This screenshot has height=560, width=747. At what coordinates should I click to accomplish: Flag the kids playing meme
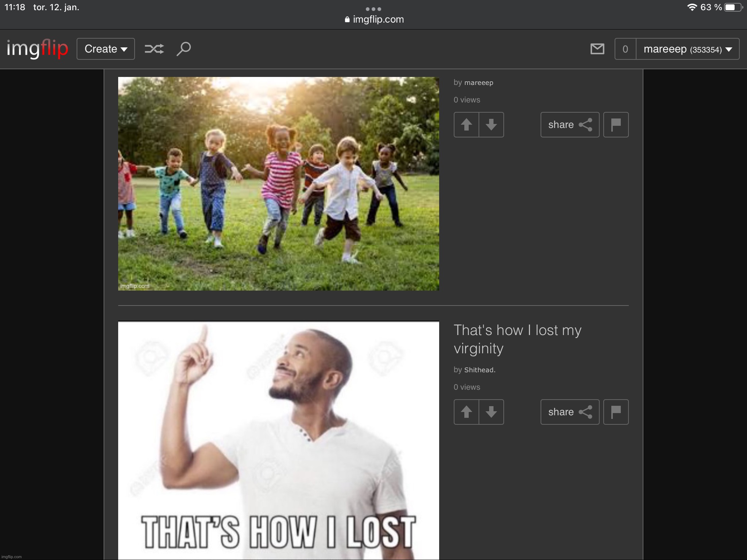(616, 125)
